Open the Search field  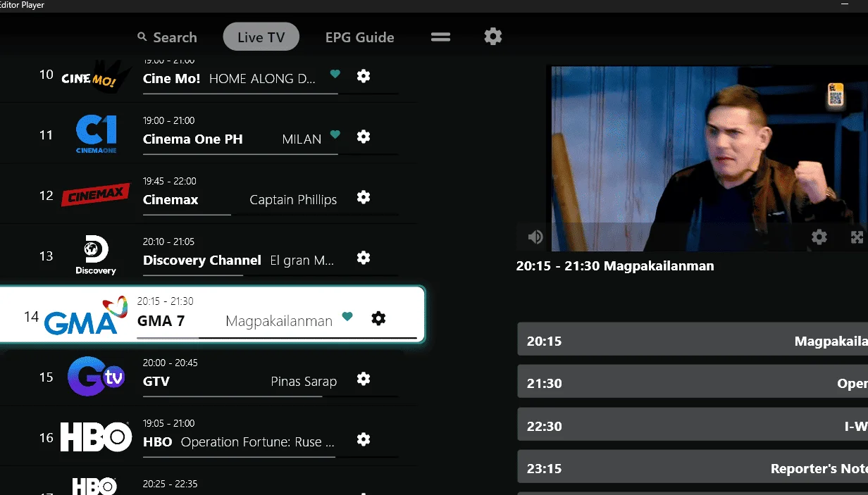click(167, 37)
